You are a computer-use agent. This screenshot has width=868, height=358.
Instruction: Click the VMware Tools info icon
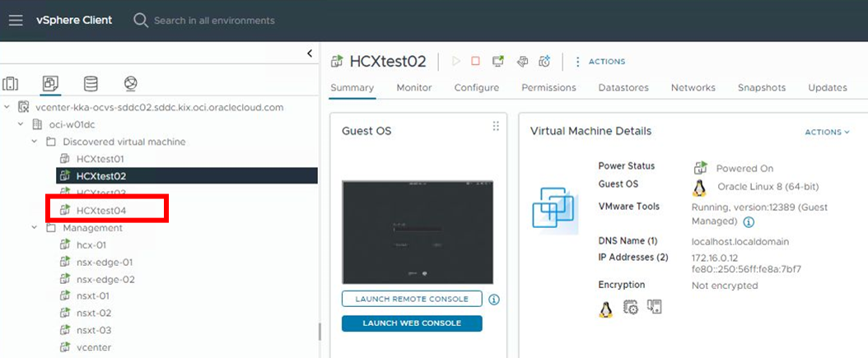pyautogui.click(x=749, y=222)
